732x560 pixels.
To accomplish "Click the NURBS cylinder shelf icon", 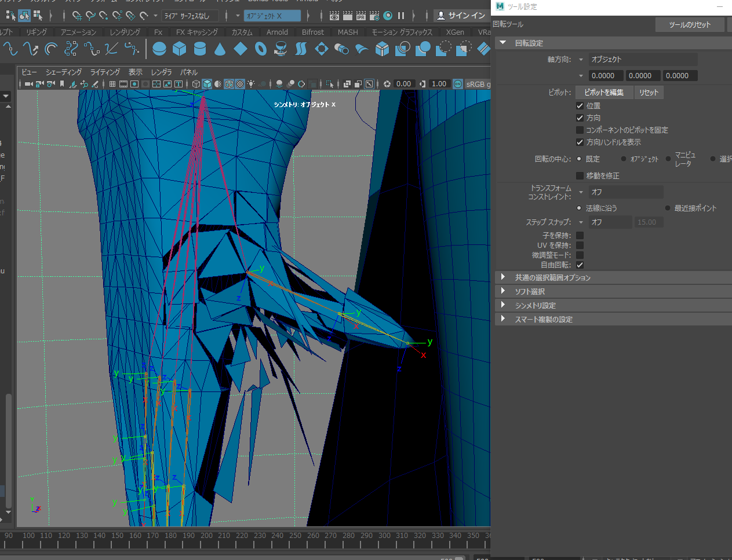I will coord(200,49).
